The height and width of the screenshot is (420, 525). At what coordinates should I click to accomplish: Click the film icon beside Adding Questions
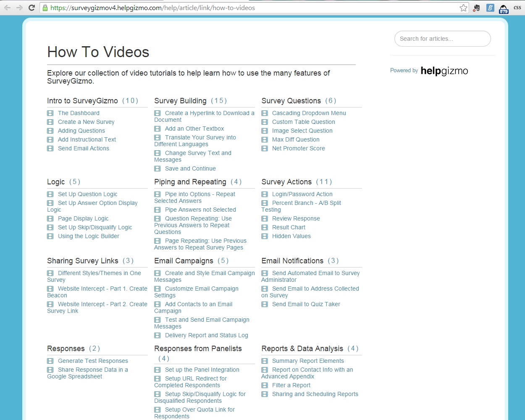[x=50, y=131]
